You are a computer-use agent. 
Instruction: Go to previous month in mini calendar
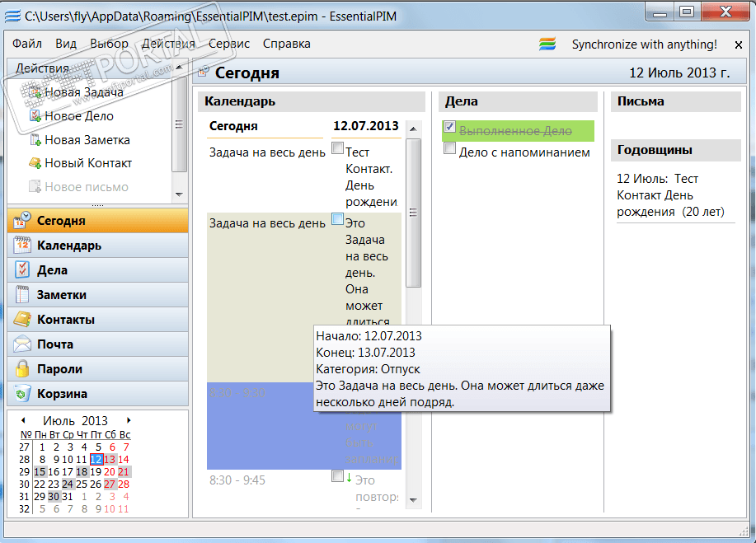tap(23, 420)
